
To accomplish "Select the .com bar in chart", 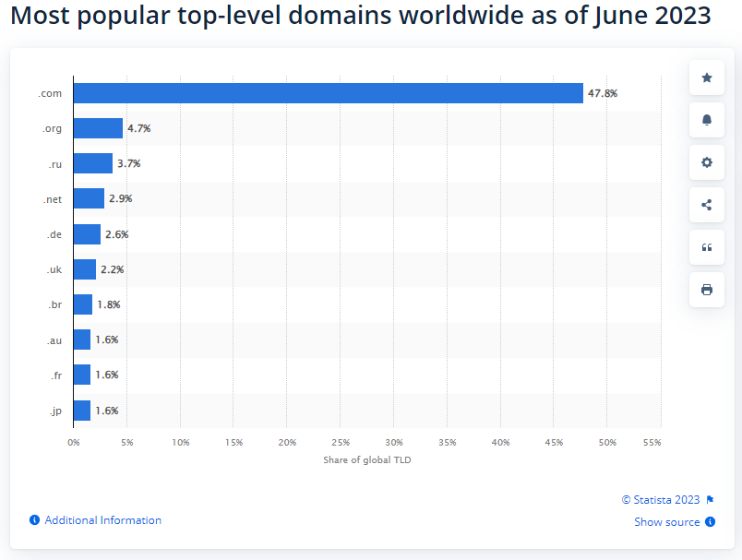I will click(329, 93).
